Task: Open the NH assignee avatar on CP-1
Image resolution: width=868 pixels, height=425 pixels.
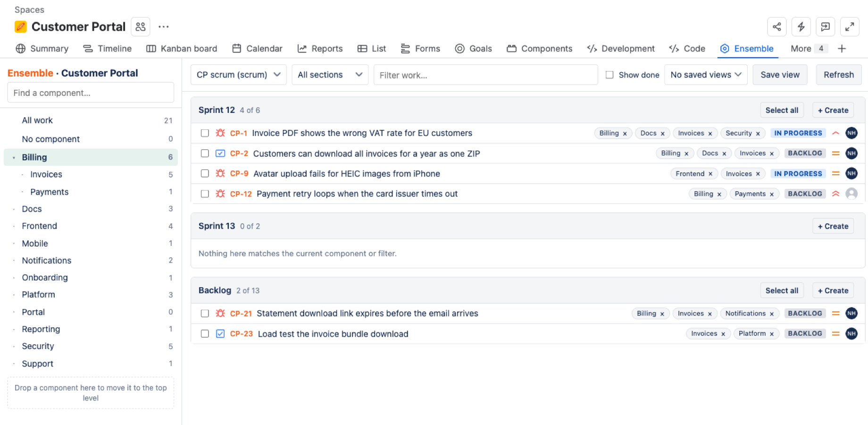Action: [x=851, y=133]
